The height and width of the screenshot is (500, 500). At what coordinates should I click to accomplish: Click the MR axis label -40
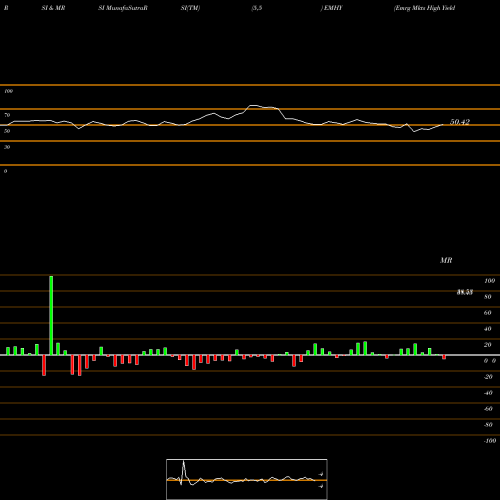pyautogui.click(x=488, y=393)
